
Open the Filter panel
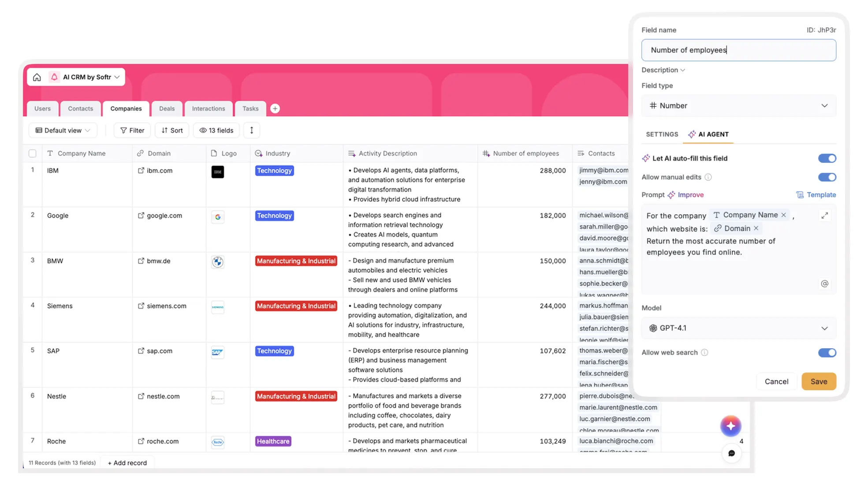(x=132, y=130)
